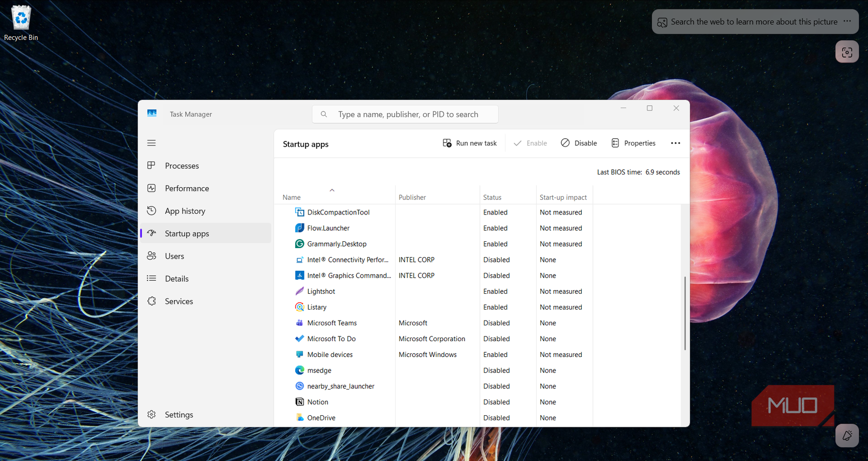Click 'Last BIOS time: 6.9 seconds' text
Viewport: 868px width, 461px height.
tap(638, 172)
